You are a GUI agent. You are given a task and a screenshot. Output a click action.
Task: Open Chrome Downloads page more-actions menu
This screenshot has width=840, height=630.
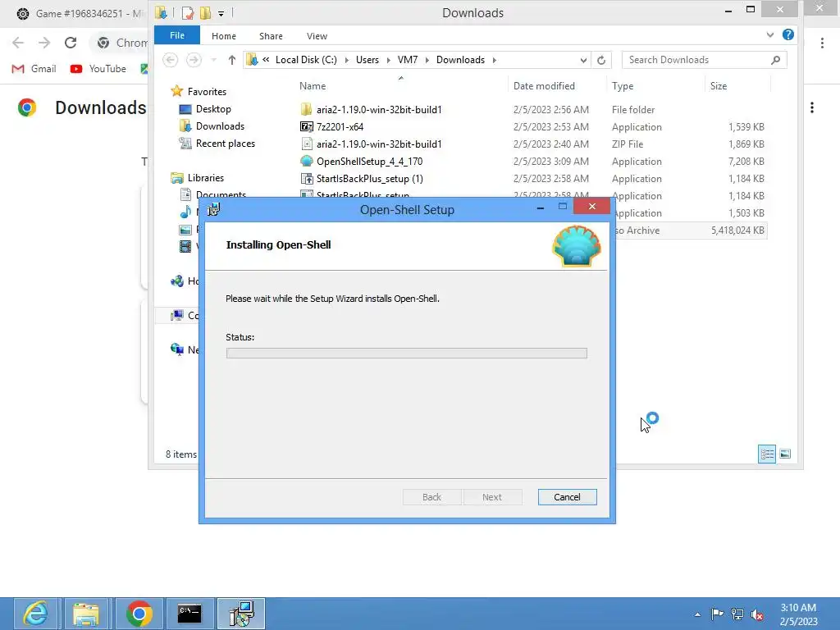coord(812,107)
